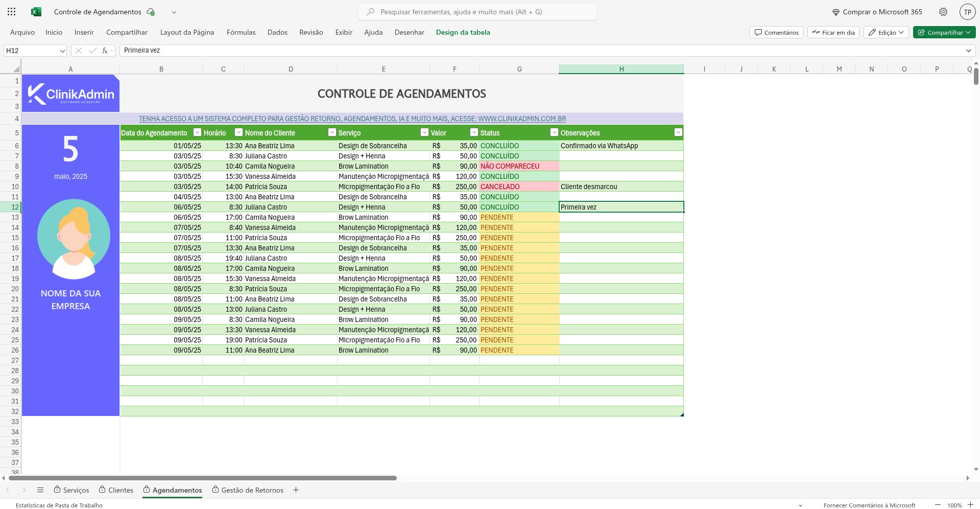The image size is (980, 509).
Task: Click the Excel logo icon
Action: [36, 12]
